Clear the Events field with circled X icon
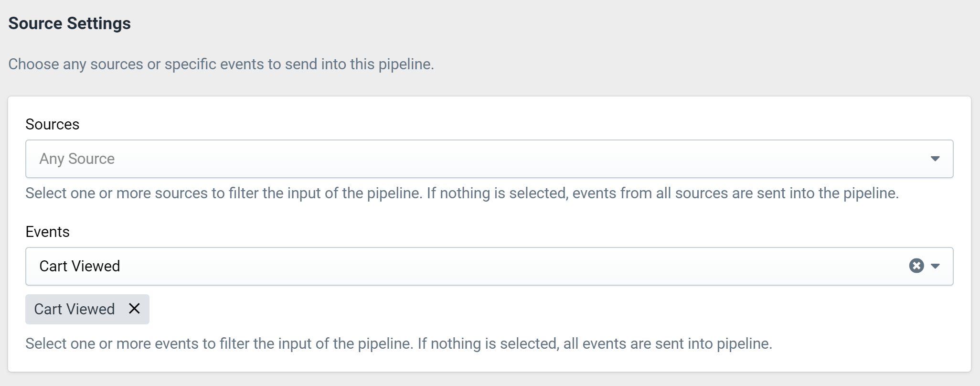 tap(916, 266)
